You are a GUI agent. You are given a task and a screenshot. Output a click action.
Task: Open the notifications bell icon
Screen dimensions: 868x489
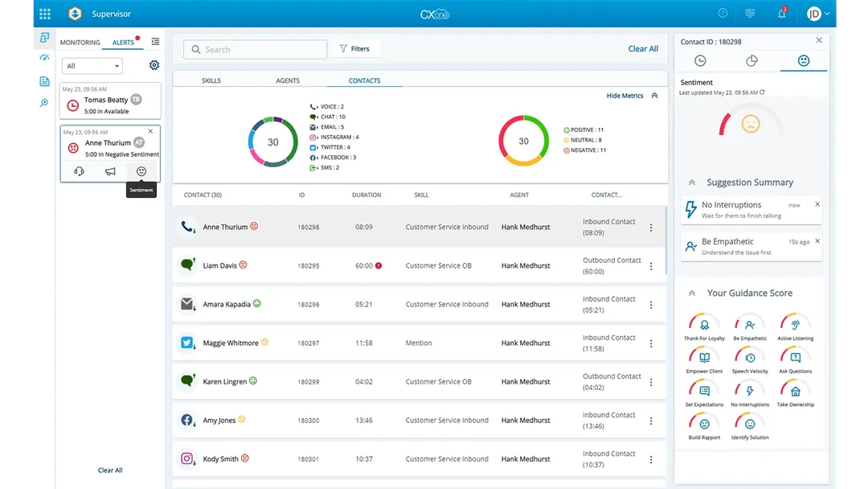tap(782, 14)
